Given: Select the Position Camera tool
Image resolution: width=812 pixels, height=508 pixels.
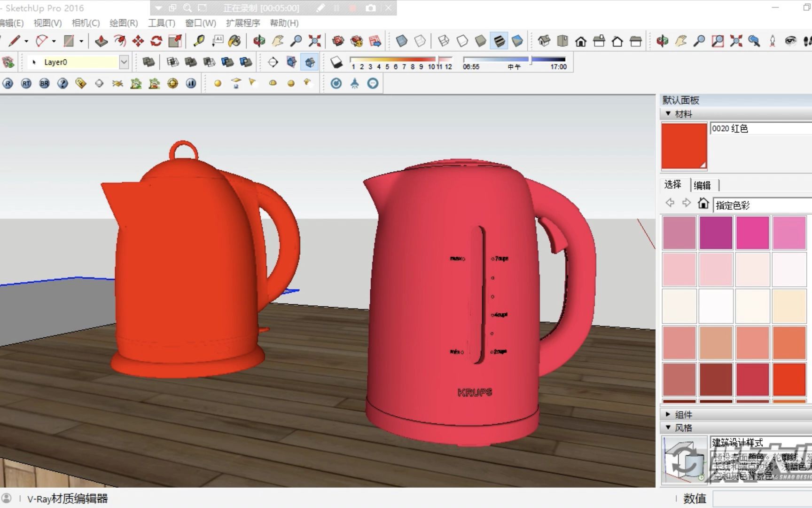Looking at the screenshot, I should 773,41.
